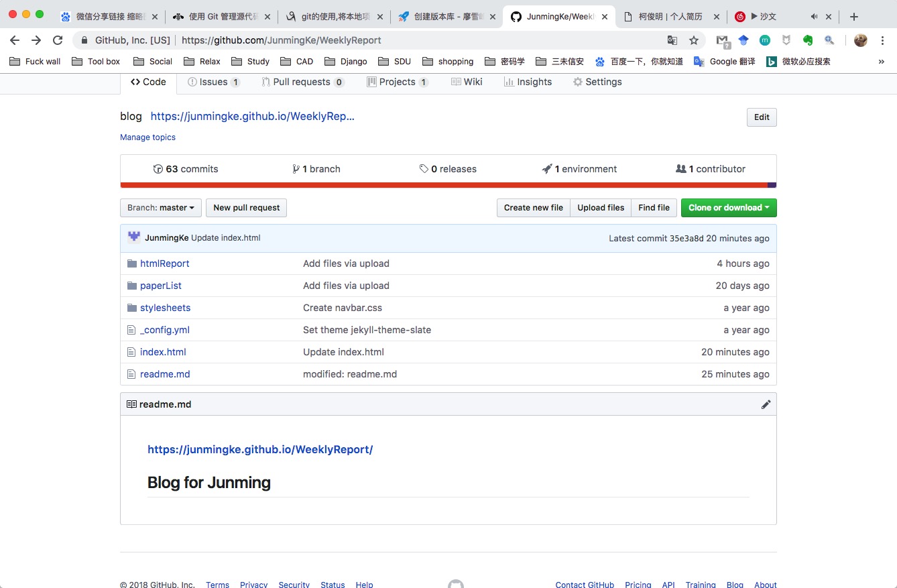View the 1 branch link
Viewport: 897px width, 588px height.
pyautogui.click(x=316, y=169)
